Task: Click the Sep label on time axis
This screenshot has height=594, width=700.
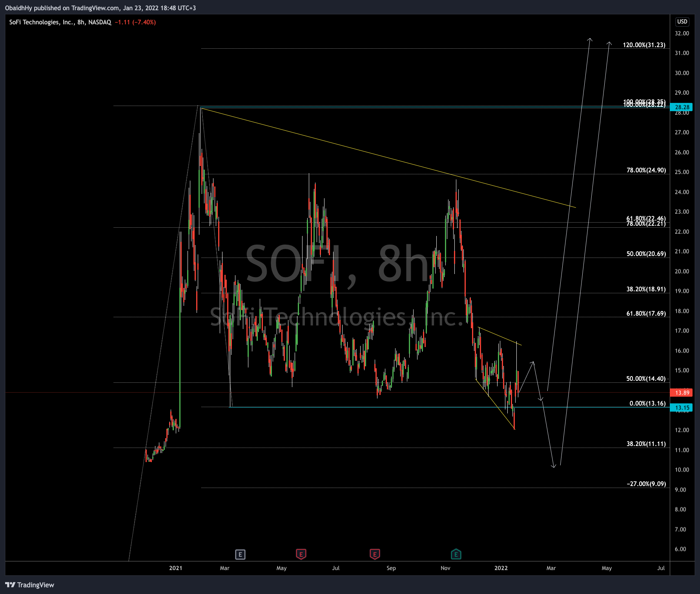Action: [391, 568]
